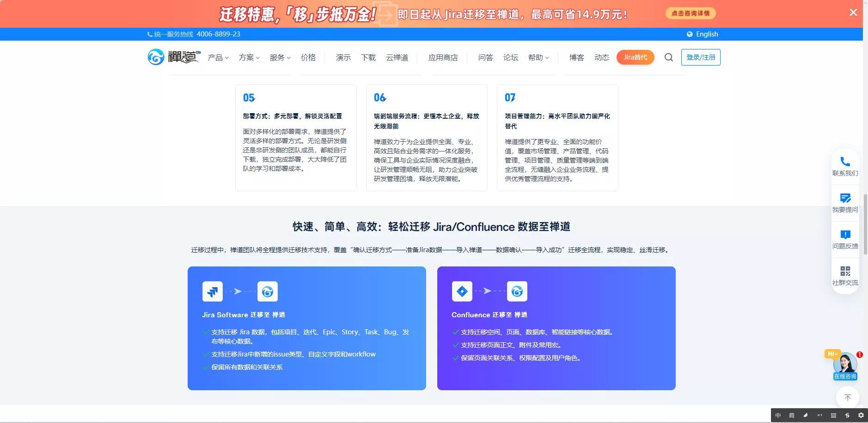Click the 我要提问 sidebar icon
This screenshot has width=868, height=423.
click(x=845, y=198)
